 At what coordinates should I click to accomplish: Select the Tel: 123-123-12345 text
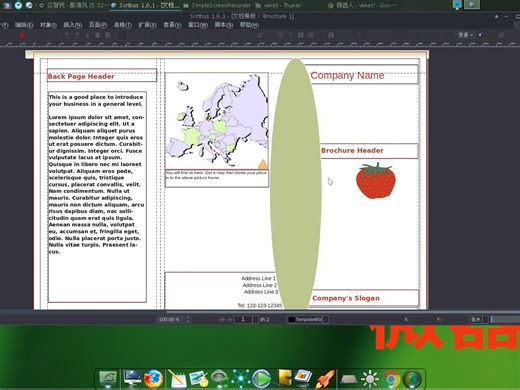[x=260, y=305]
